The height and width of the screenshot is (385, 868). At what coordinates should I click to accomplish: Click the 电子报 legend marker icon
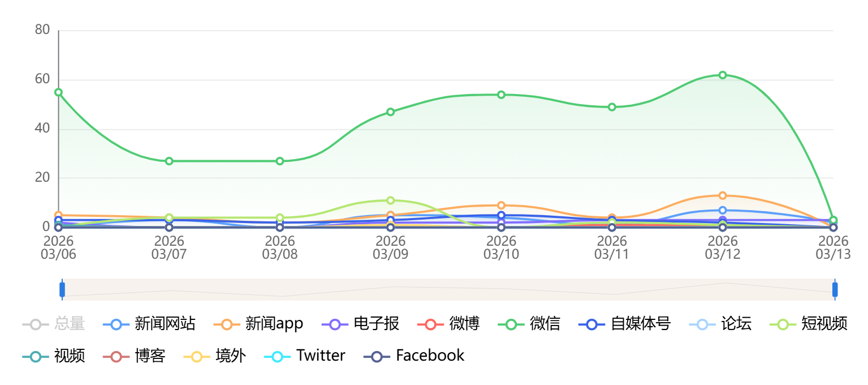coord(335,324)
